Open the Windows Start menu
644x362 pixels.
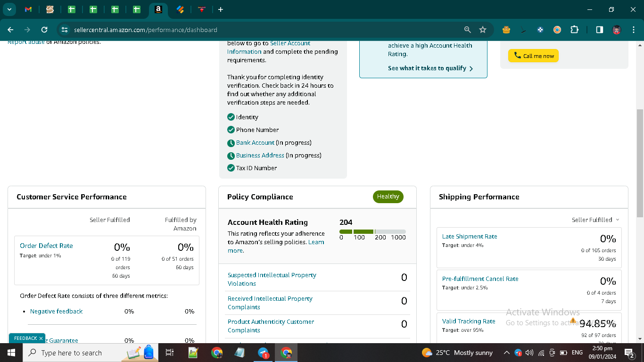coord(11,353)
